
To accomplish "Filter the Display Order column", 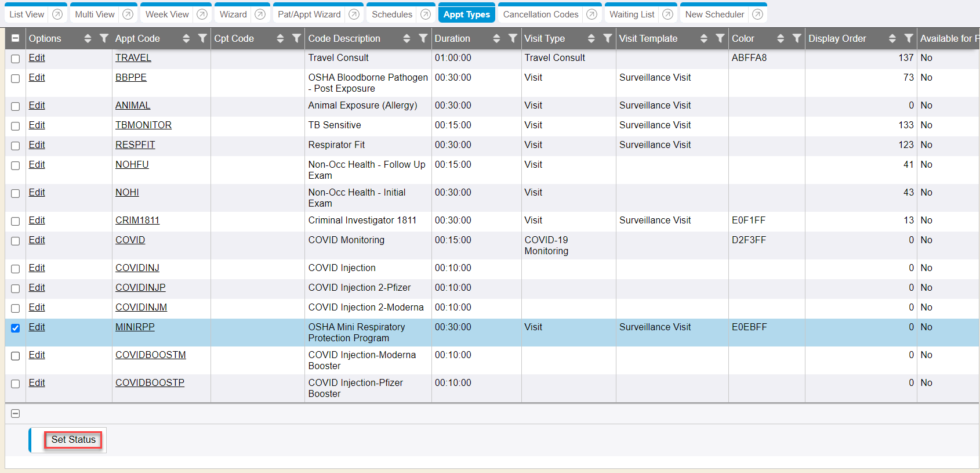I will 909,38.
